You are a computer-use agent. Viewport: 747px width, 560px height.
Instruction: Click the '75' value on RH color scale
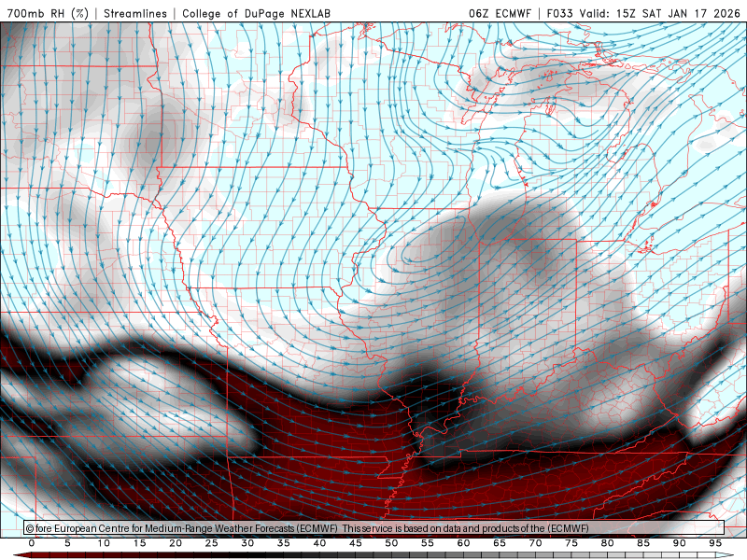tap(571, 543)
